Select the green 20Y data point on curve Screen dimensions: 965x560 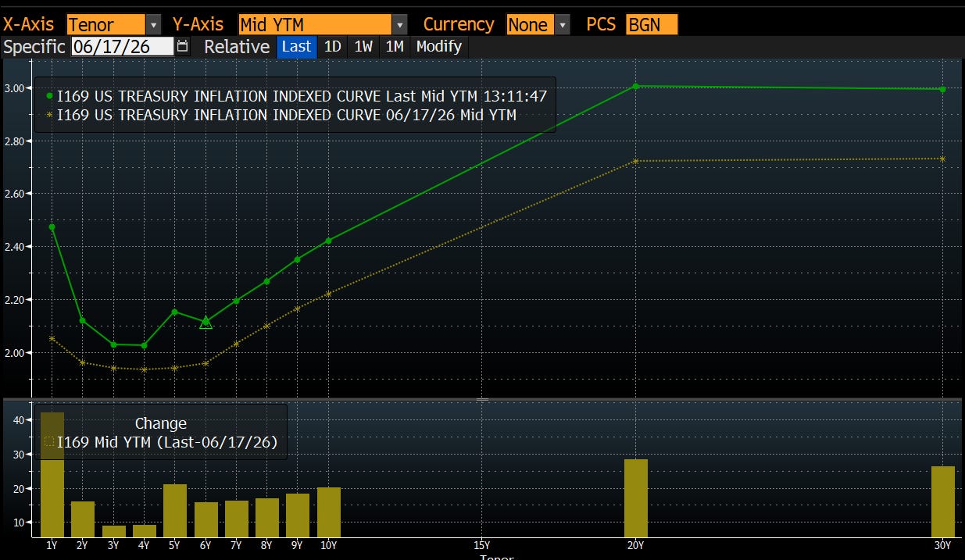(x=635, y=86)
